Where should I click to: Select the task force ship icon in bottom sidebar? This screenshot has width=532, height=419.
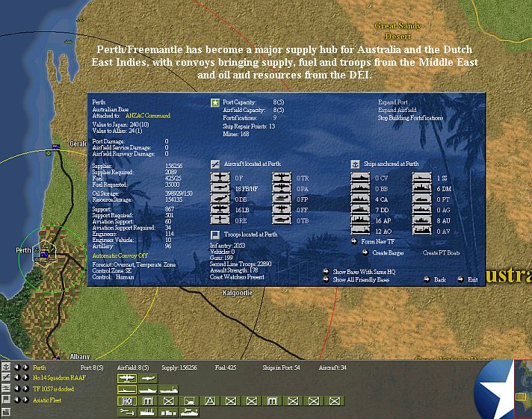point(6,388)
